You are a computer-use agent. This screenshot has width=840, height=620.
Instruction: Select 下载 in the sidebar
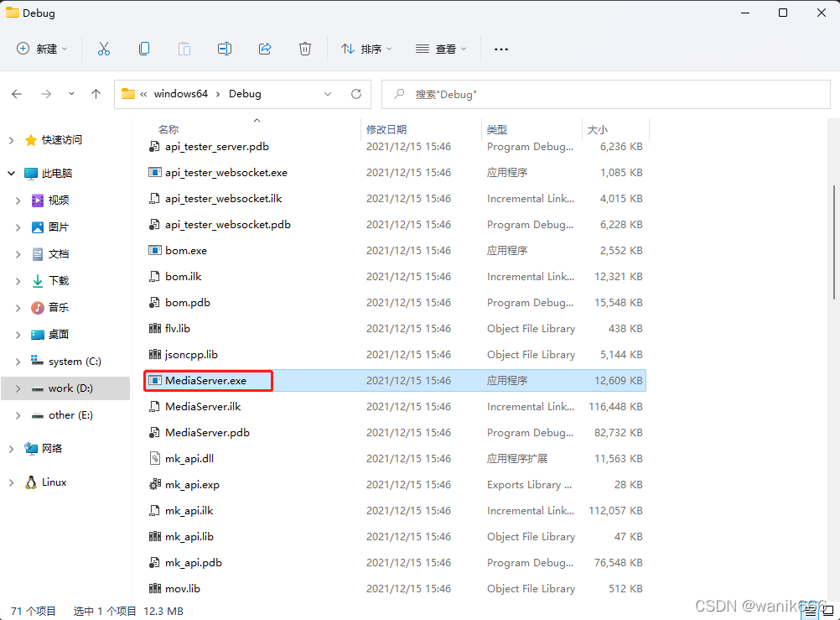point(59,281)
